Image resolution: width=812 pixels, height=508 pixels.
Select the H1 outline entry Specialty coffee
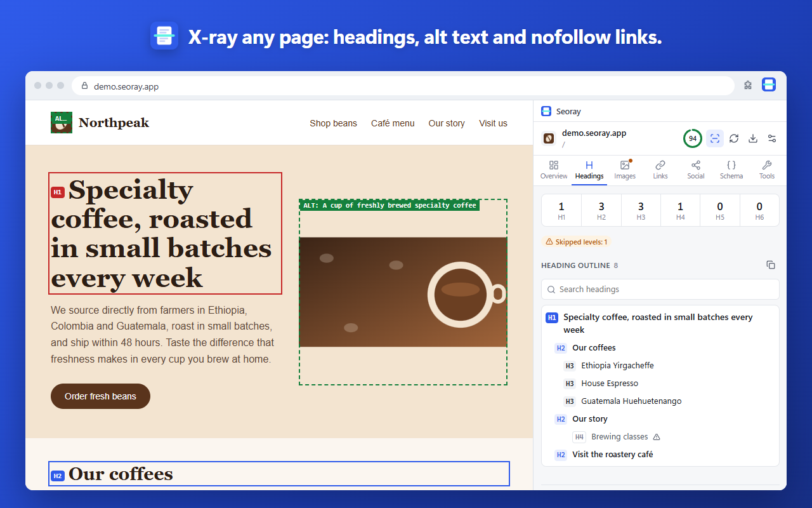pyautogui.click(x=660, y=323)
